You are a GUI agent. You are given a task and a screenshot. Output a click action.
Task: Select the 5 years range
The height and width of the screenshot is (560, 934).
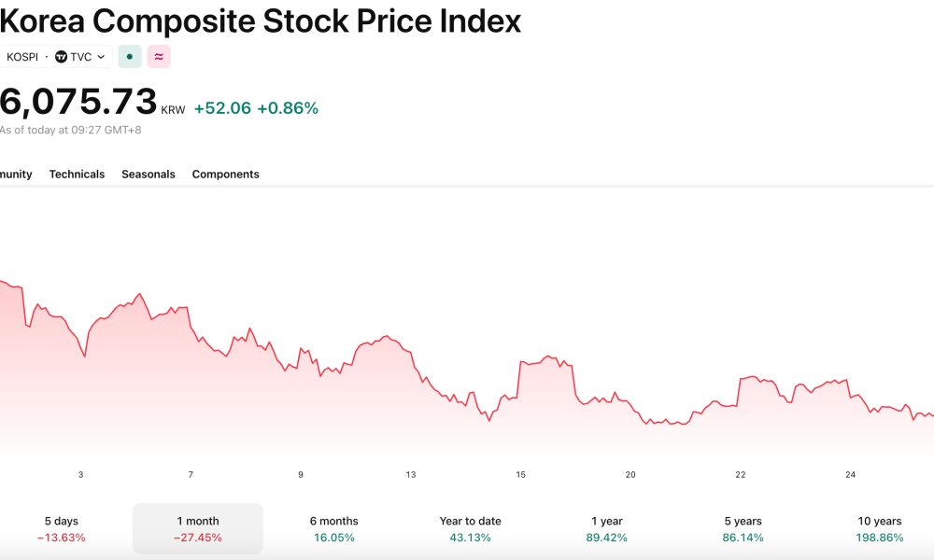pyautogui.click(x=743, y=529)
